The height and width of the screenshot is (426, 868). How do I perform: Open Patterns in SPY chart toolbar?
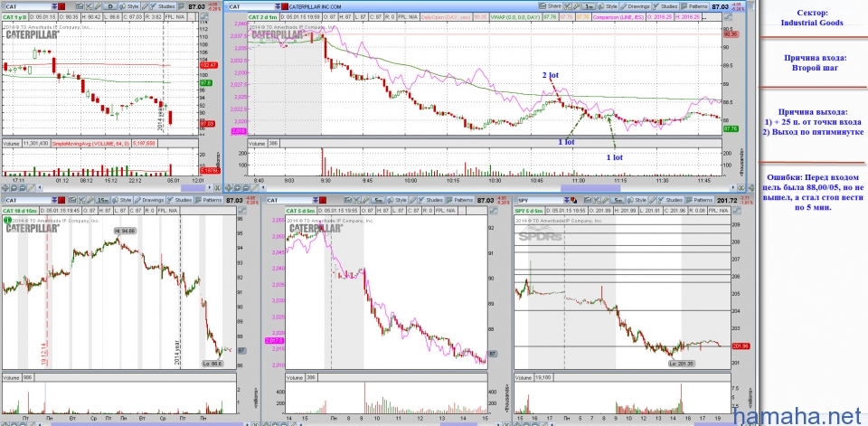(x=699, y=200)
